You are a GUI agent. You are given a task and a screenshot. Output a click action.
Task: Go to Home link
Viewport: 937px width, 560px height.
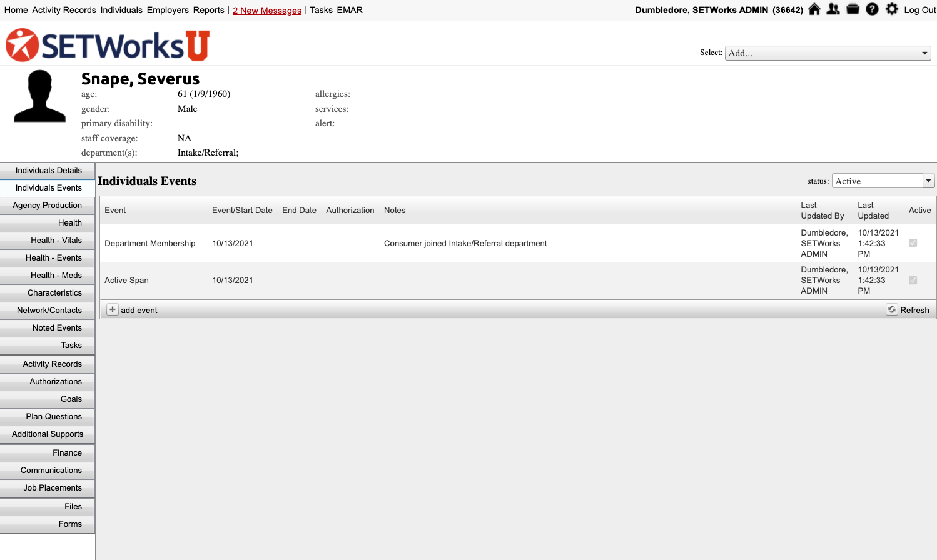click(x=16, y=10)
